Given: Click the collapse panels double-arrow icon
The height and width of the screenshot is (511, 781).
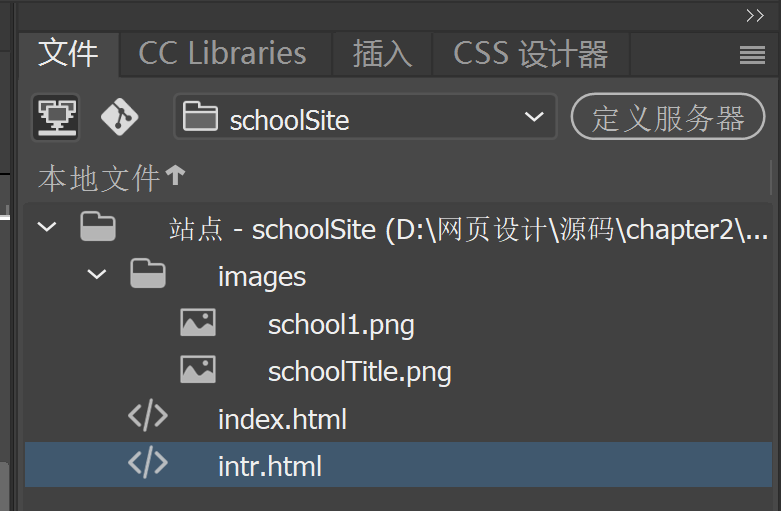Looking at the screenshot, I should coord(755,15).
